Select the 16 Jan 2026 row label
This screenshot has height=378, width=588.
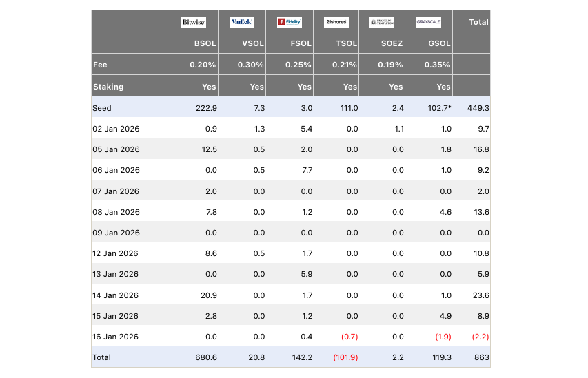pos(116,337)
